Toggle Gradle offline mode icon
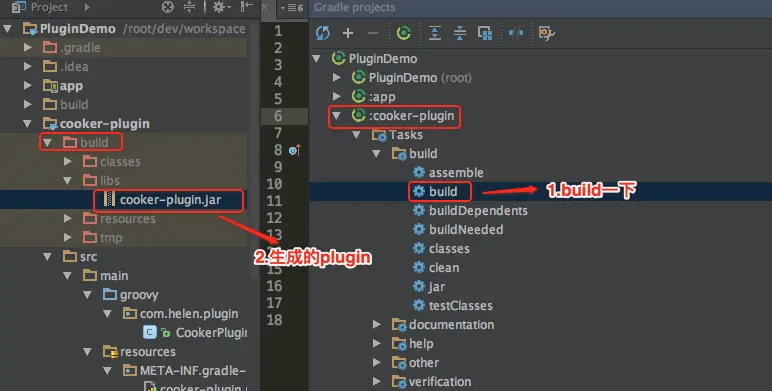 point(515,33)
